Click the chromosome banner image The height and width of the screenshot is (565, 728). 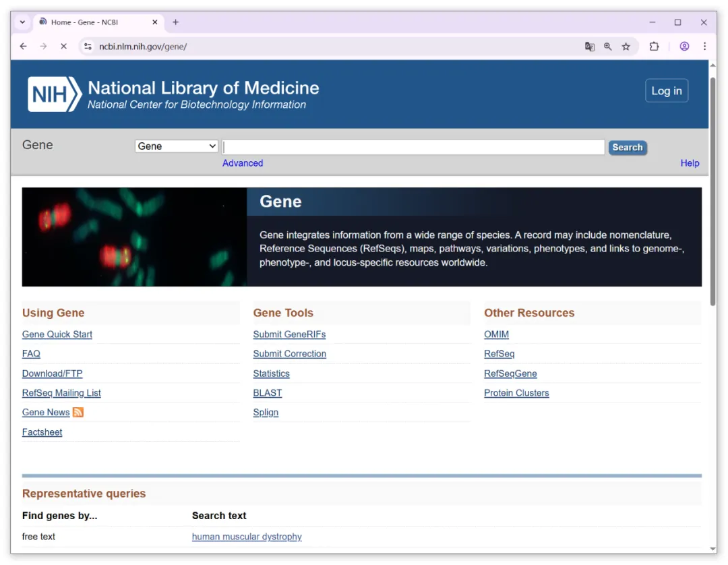[x=134, y=237]
